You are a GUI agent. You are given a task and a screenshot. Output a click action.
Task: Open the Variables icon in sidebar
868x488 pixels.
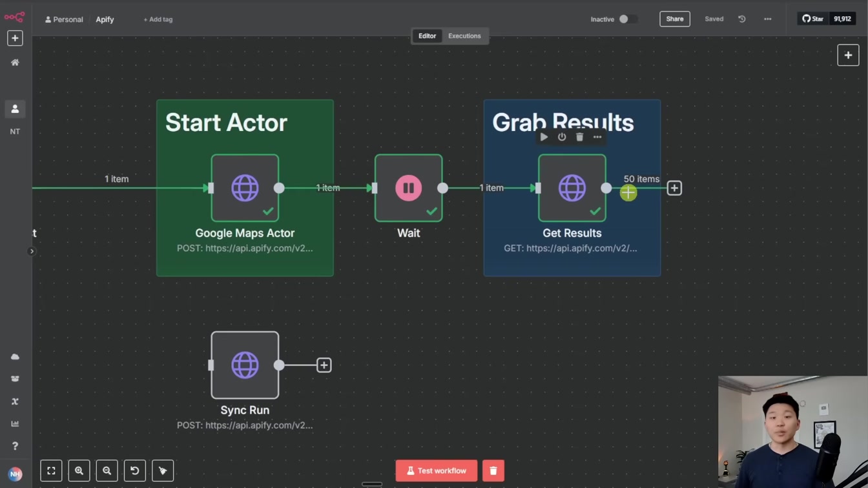point(15,402)
